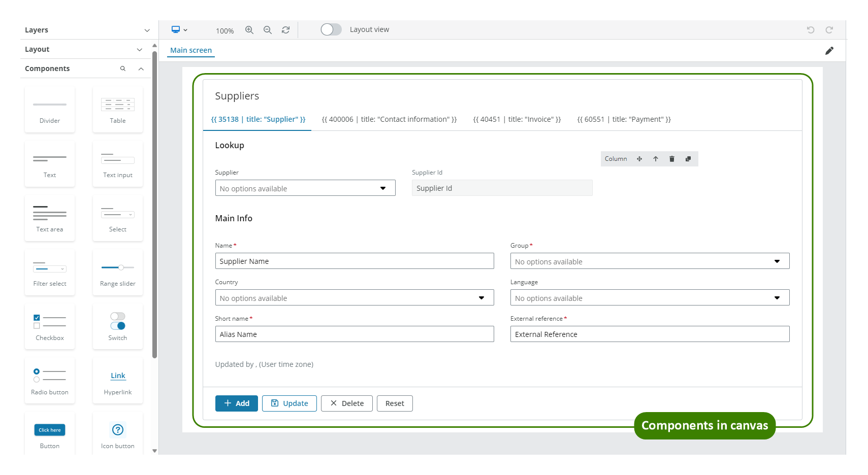This screenshot has width=868, height=475.
Task: Click the edit pencil icon on Main screen
Action: (830, 50)
